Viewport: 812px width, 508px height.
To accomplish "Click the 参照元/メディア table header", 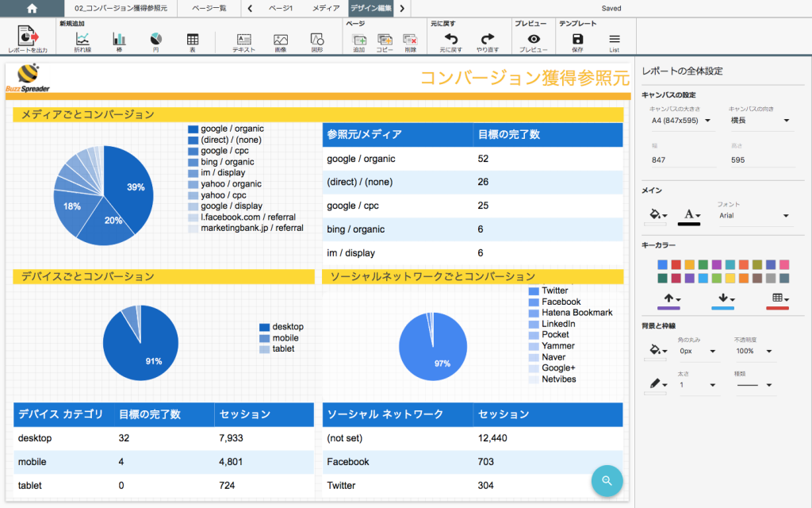I will coord(398,135).
